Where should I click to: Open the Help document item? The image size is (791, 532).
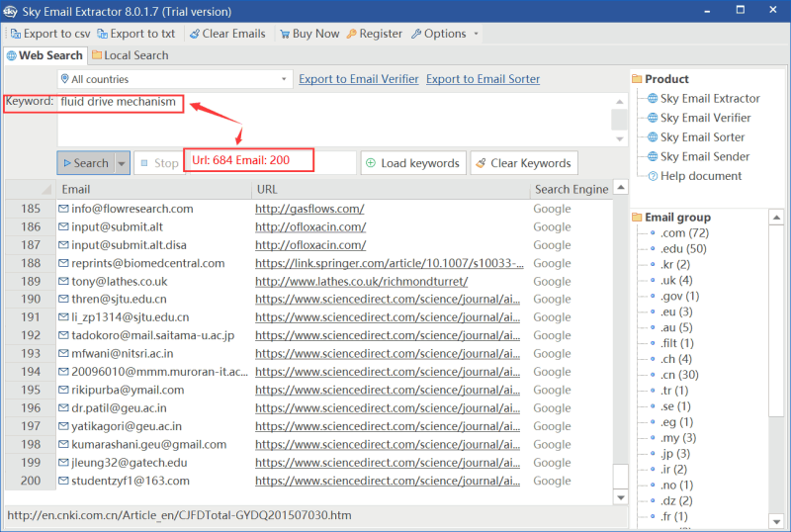701,176
